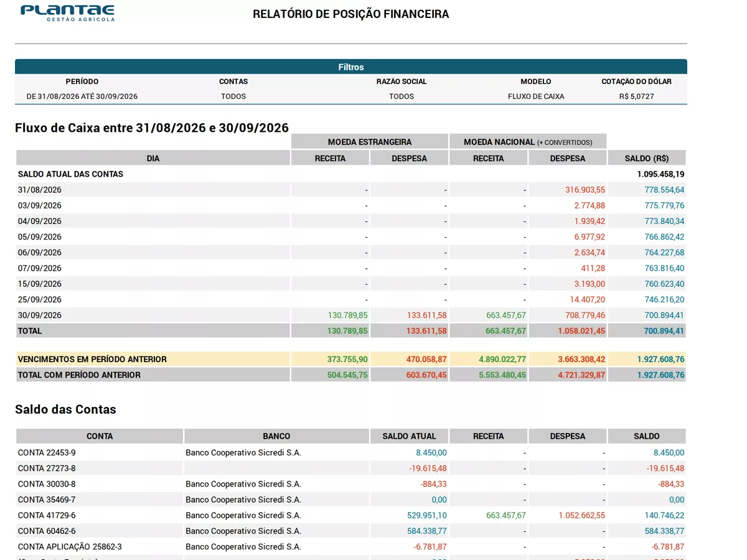747x560 pixels.
Task: Select the heading 'Fluxo de Caixa entre 31/08/2026 e 30/09/2026'
Action: click(152, 128)
